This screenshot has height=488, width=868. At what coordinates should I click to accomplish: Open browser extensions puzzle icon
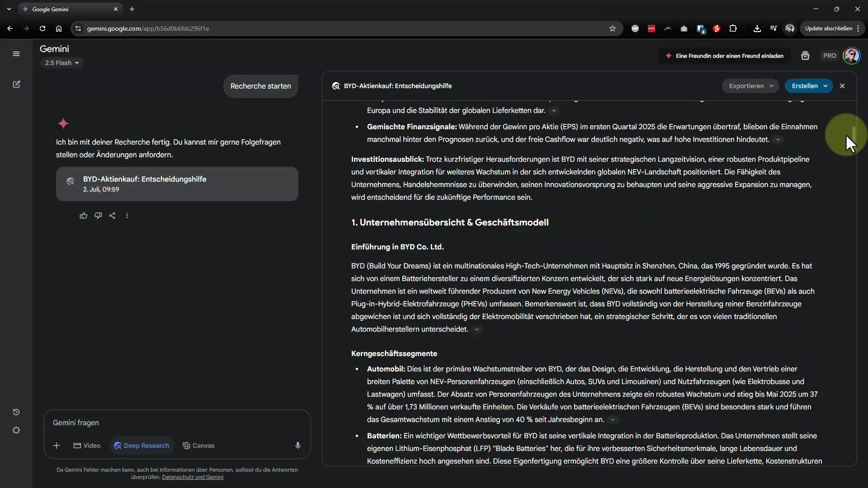pos(733,28)
